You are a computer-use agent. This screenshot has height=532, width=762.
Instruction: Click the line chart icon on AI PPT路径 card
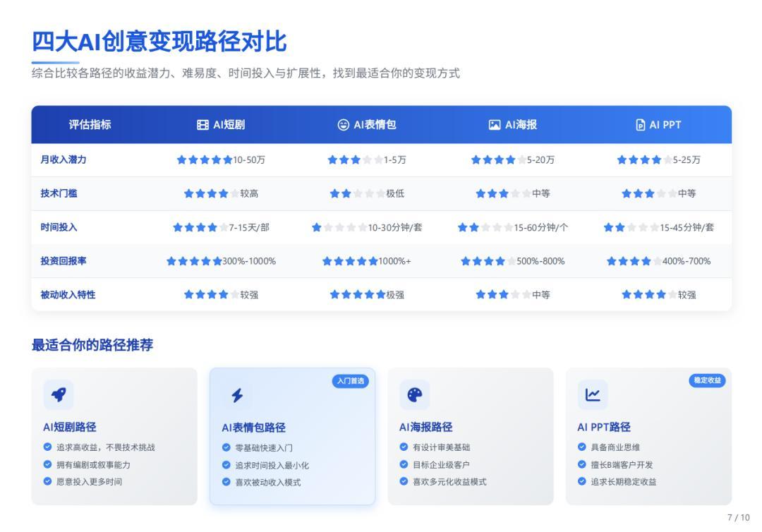coord(593,394)
